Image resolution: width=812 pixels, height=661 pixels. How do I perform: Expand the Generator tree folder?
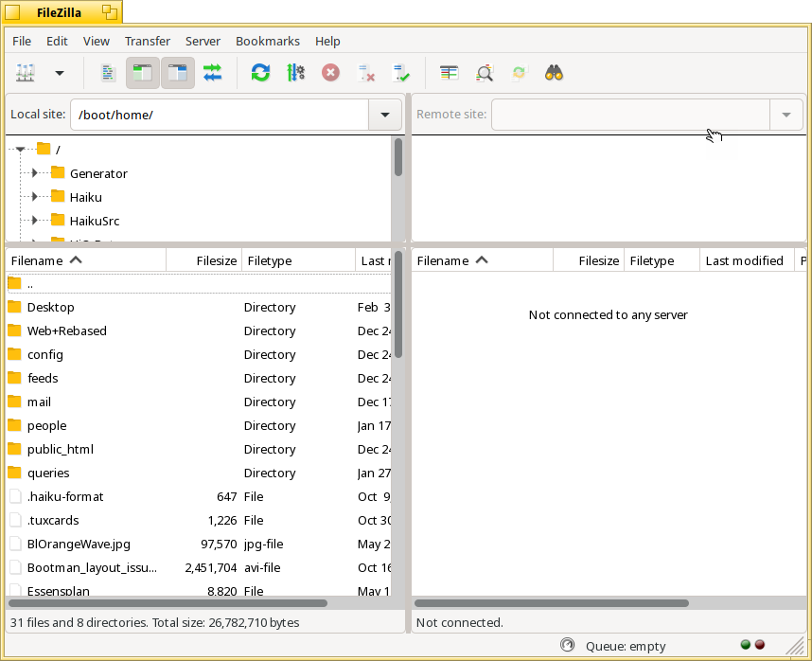34,173
